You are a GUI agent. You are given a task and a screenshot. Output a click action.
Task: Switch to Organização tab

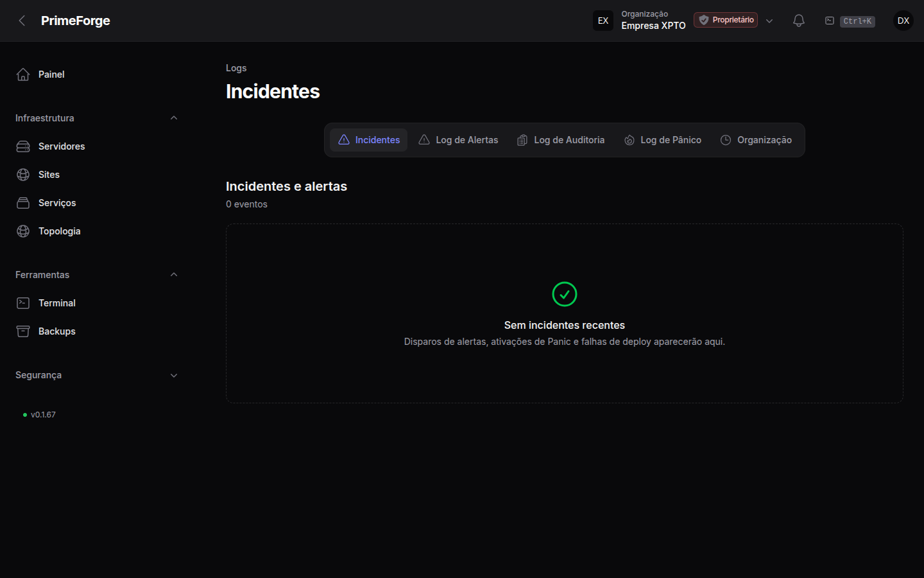click(756, 140)
